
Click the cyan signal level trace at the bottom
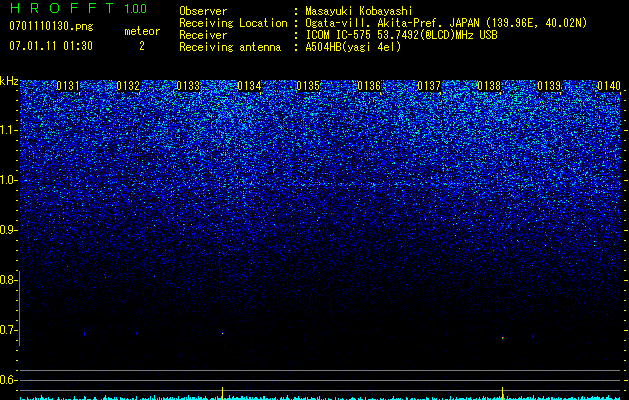(321, 398)
